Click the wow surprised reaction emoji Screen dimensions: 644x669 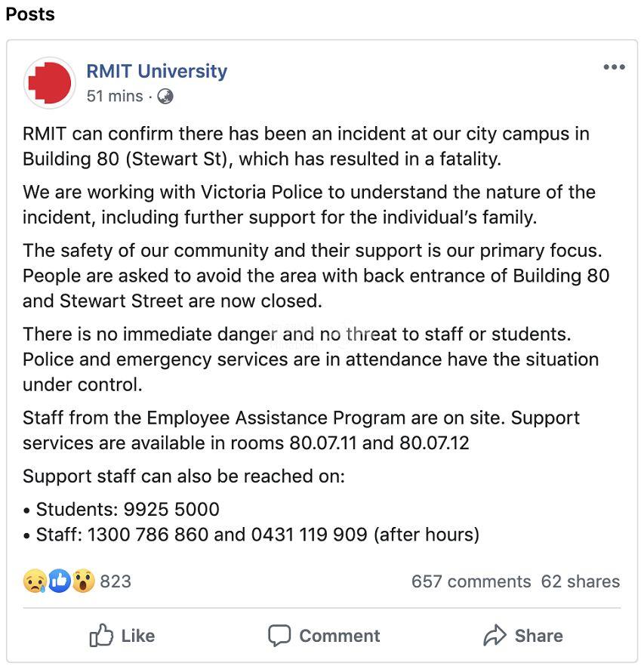83,581
